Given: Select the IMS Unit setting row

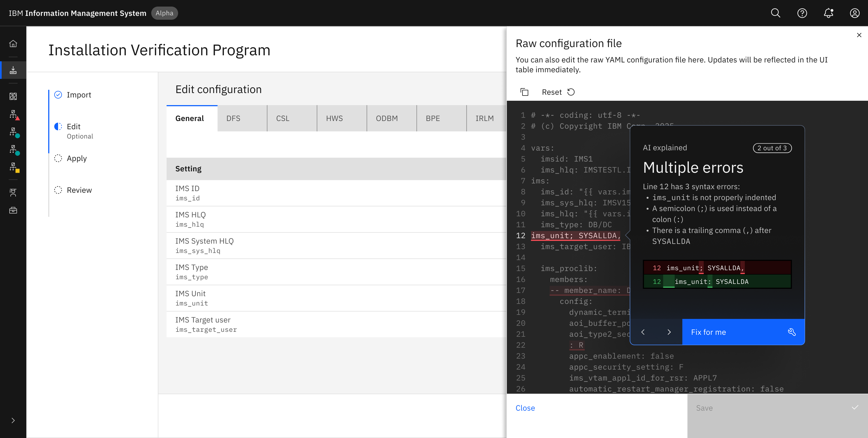Looking at the screenshot, I should click(x=336, y=298).
